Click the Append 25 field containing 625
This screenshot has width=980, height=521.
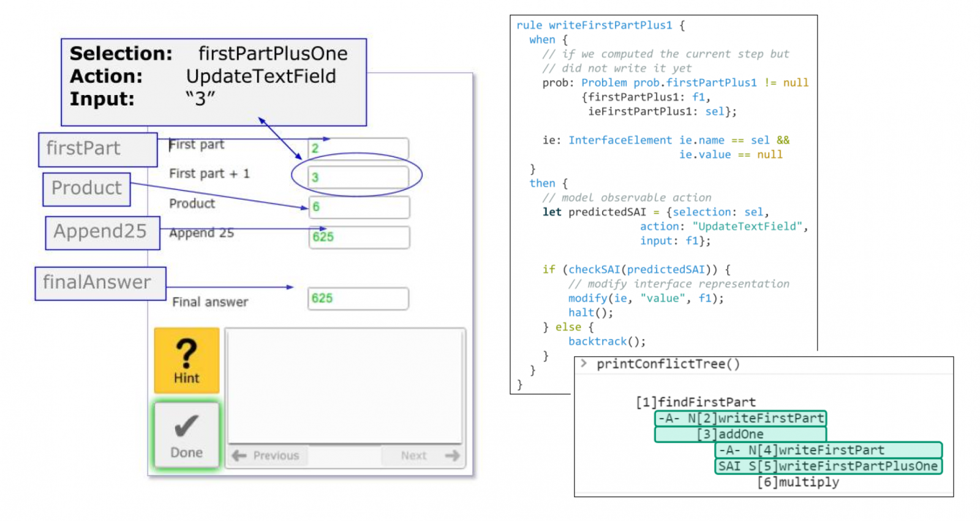tap(359, 237)
